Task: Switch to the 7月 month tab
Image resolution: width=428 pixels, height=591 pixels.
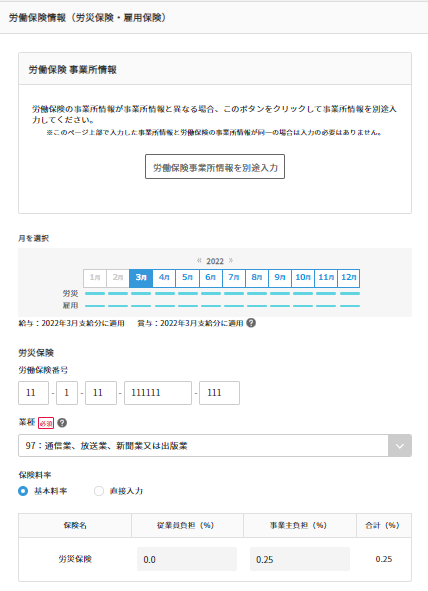Action: (x=234, y=278)
